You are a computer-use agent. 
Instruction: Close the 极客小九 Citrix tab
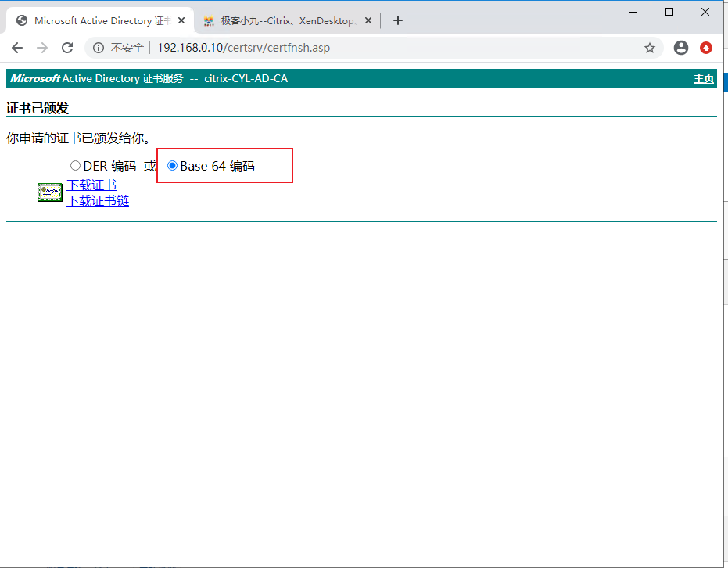pyautogui.click(x=370, y=21)
